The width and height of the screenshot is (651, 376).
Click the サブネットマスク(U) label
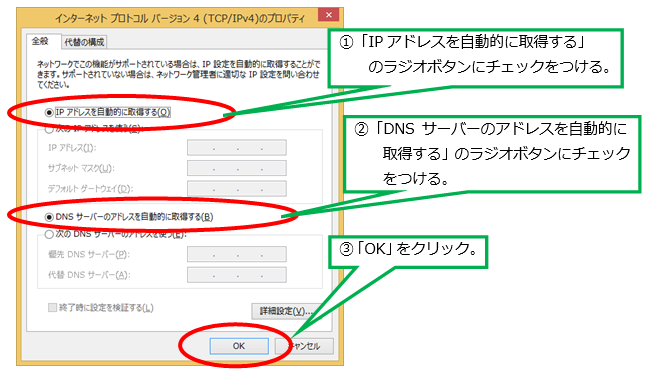81,168
